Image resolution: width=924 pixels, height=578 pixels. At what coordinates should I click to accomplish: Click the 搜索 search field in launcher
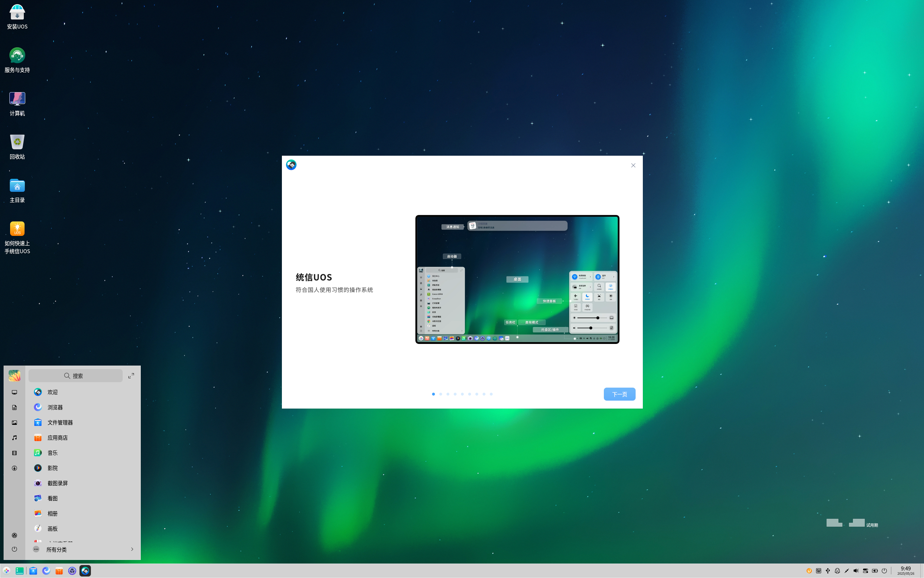coord(75,376)
